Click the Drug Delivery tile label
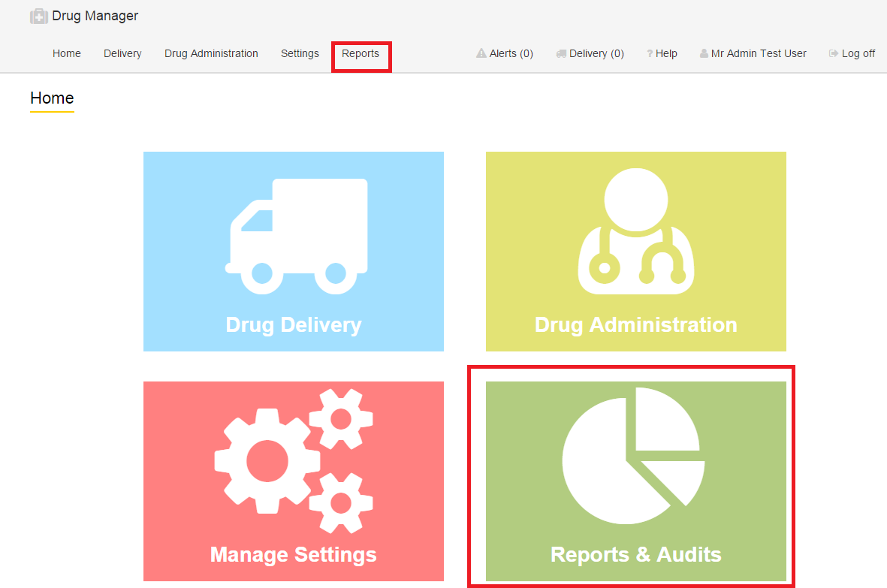This screenshot has height=588, width=887. pos(294,324)
